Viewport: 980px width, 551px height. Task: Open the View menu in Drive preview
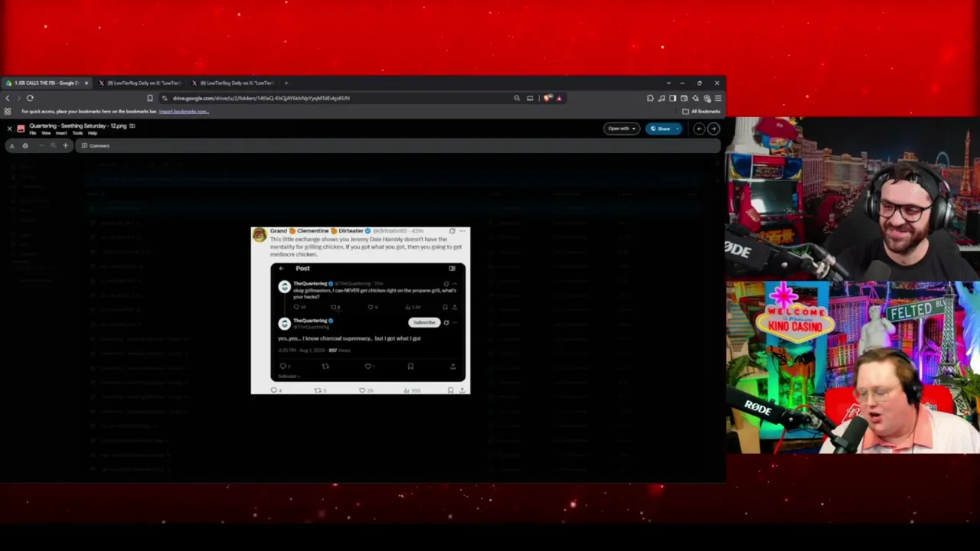point(46,133)
